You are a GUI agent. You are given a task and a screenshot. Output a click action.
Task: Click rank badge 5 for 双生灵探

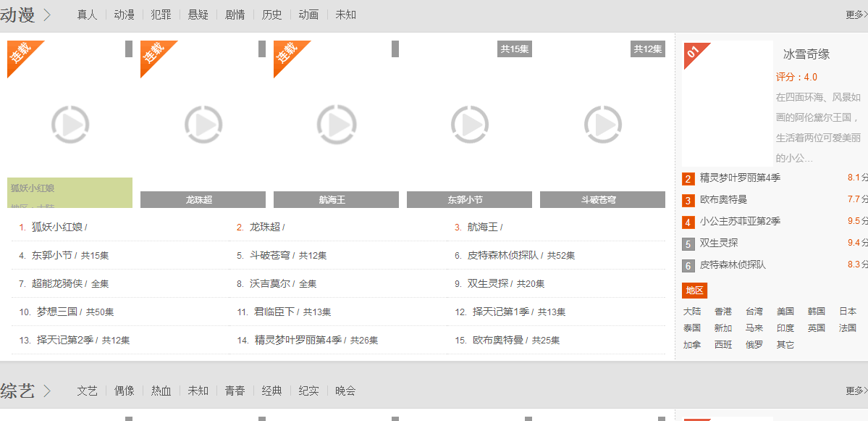[688, 244]
